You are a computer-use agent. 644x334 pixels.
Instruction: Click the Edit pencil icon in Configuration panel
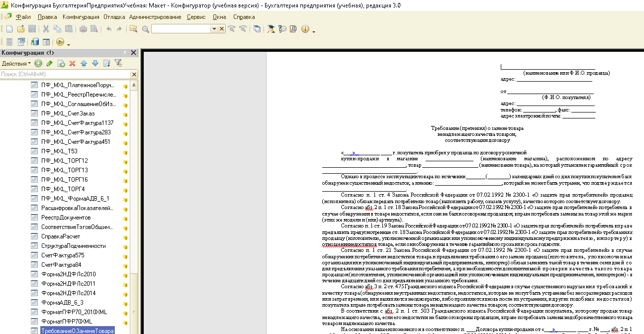click(49, 63)
